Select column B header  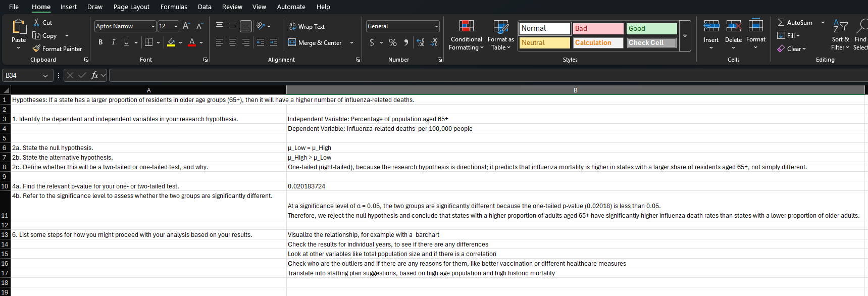[575, 90]
